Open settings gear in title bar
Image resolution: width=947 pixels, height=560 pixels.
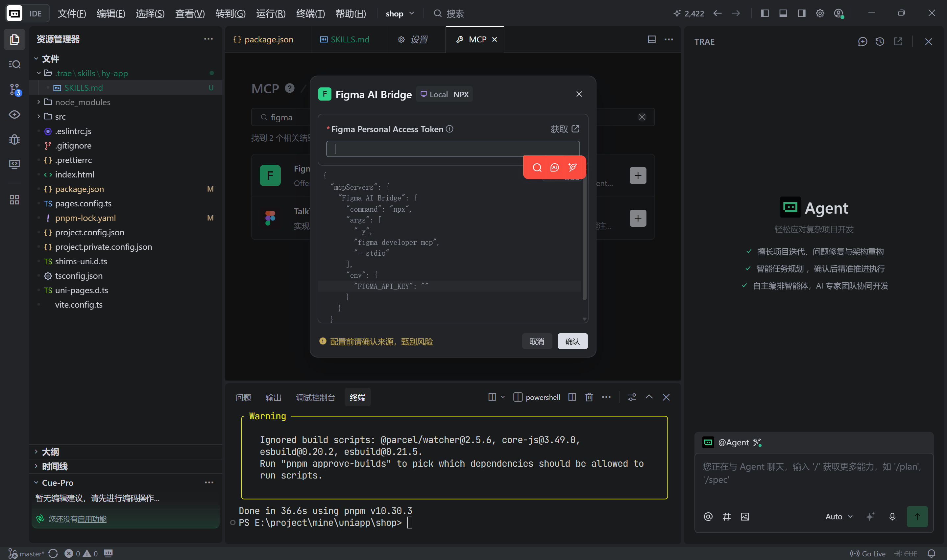click(820, 13)
